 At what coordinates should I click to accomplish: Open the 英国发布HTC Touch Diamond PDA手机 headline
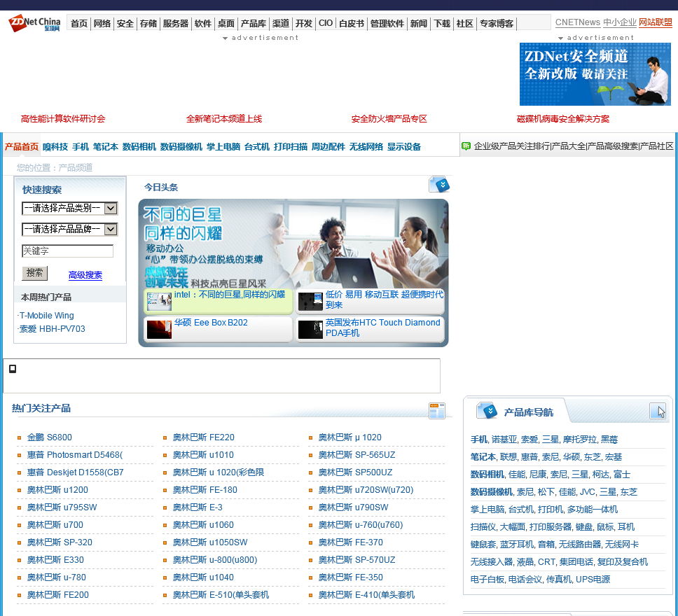(382, 328)
